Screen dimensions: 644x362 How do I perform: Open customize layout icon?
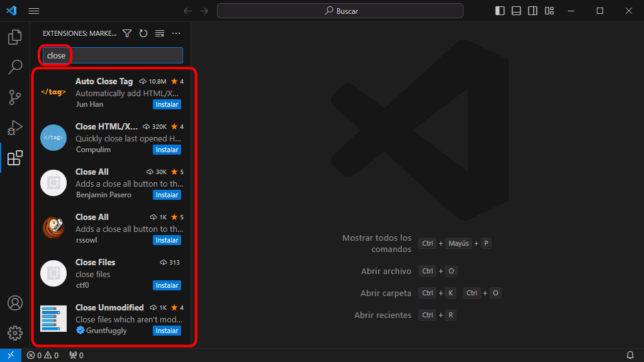(x=550, y=11)
